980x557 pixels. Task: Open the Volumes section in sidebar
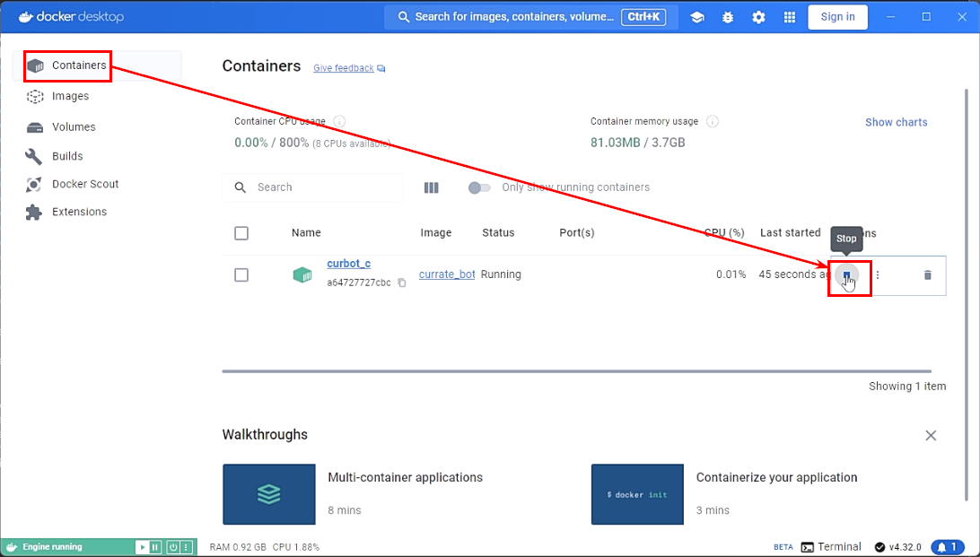73,127
